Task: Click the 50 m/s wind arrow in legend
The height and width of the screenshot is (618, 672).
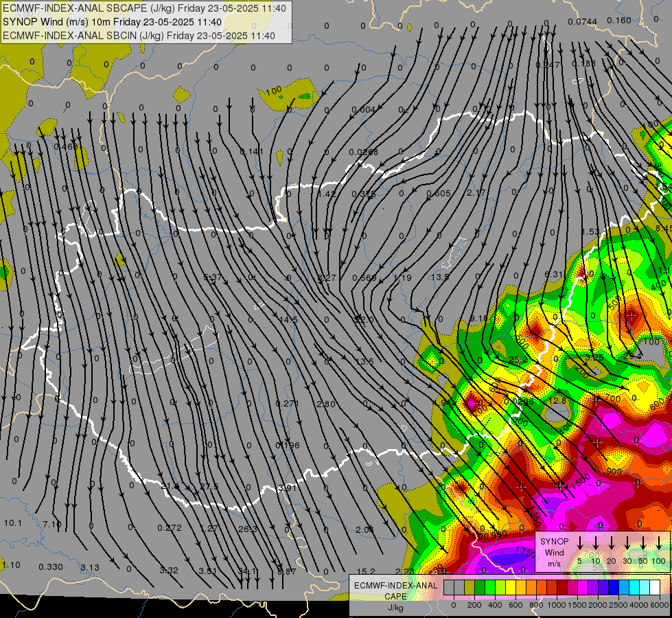Action: tap(643, 543)
